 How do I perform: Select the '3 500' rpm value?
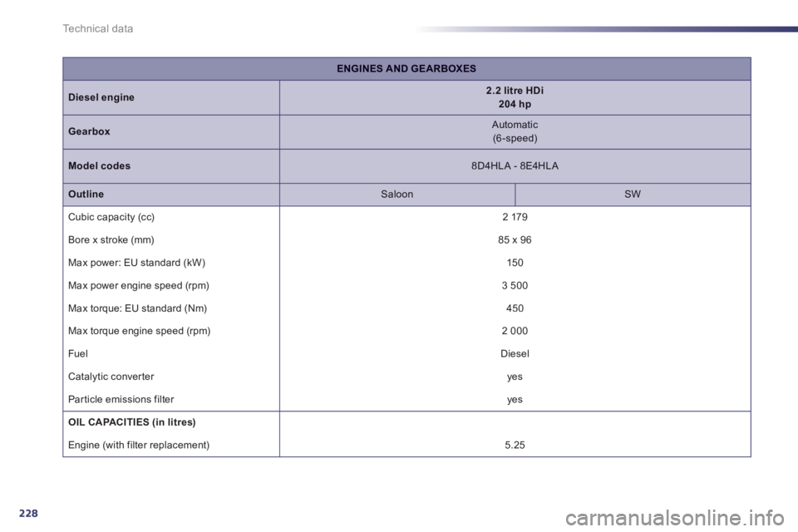tap(515, 286)
